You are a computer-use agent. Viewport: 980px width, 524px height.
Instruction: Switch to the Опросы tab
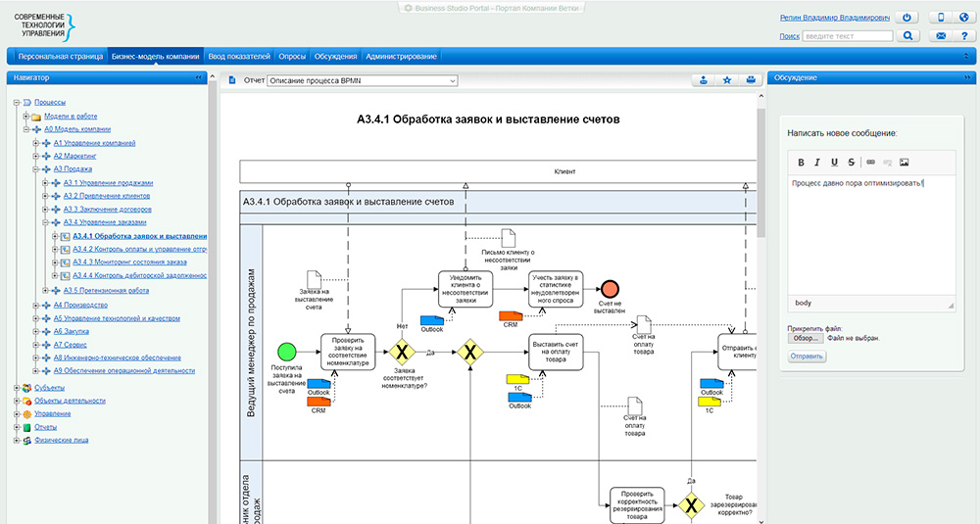pyautogui.click(x=291, y=57)
